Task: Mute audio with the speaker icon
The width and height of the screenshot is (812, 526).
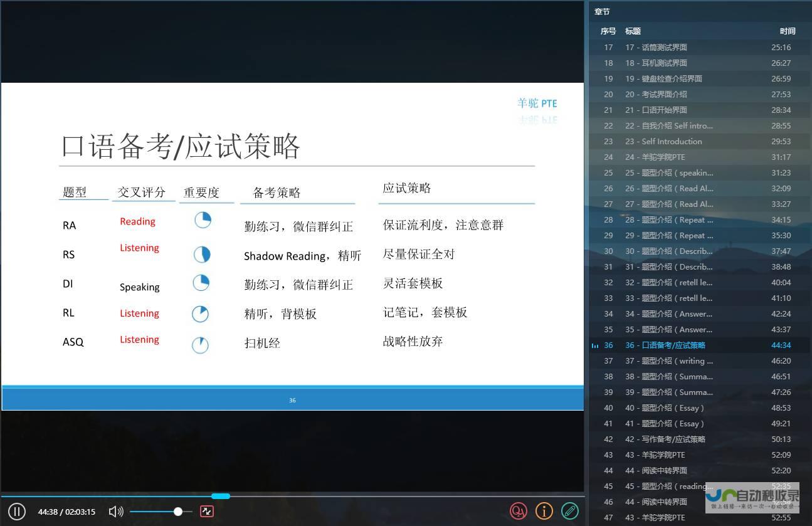Action: (116, 512)
